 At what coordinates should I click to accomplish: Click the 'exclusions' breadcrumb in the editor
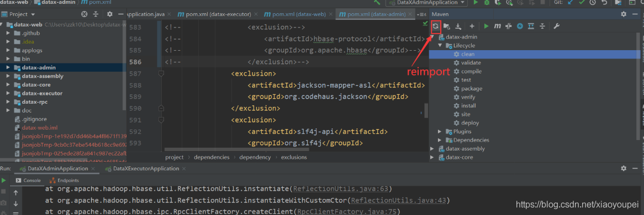(x=294, y=158)
